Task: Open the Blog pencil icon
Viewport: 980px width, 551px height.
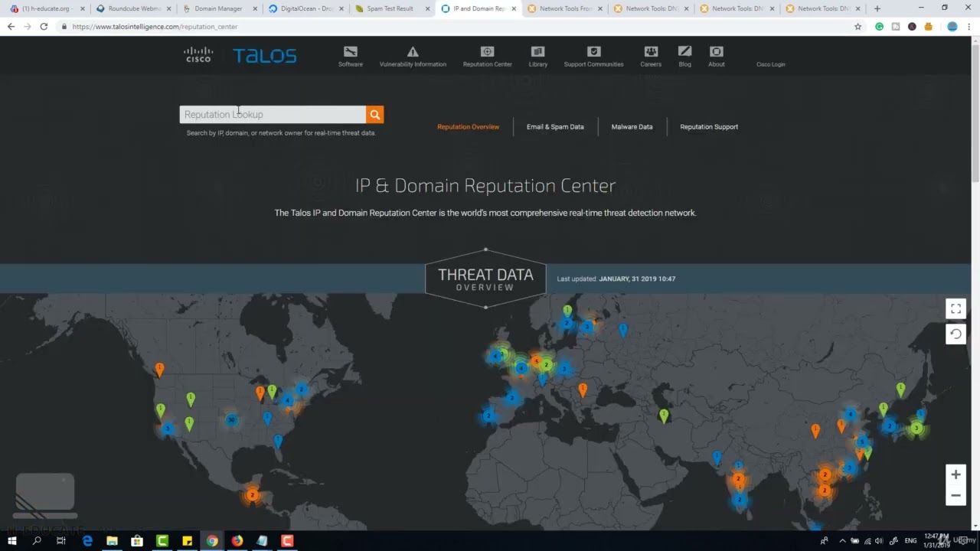Action: coord(684,51)
